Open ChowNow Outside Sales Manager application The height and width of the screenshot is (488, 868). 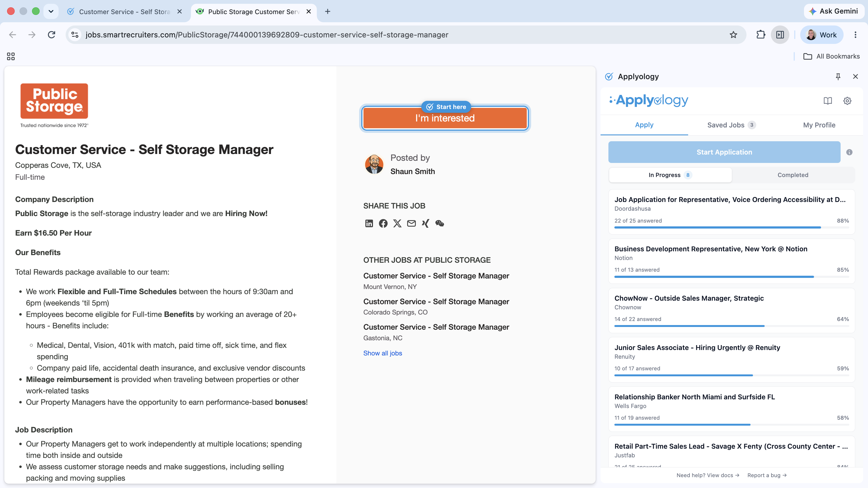pyautogui.click(x=731, y=310)
